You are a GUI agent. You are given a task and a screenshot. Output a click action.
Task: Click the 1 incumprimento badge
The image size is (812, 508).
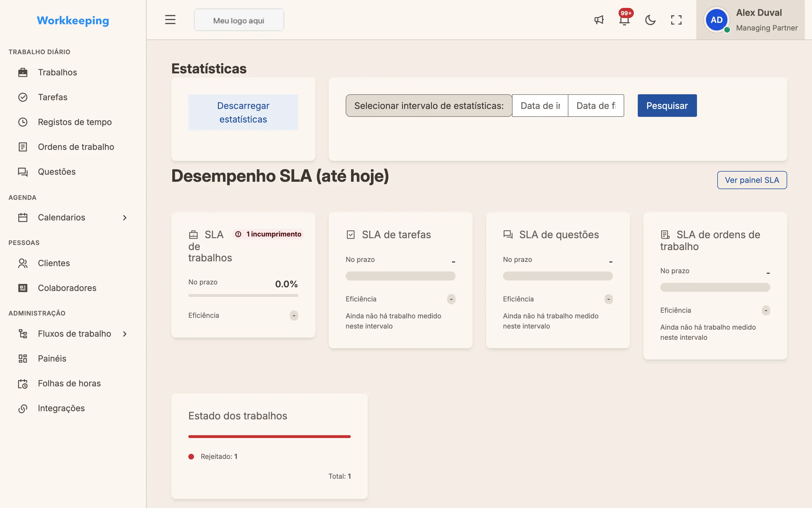268,234
